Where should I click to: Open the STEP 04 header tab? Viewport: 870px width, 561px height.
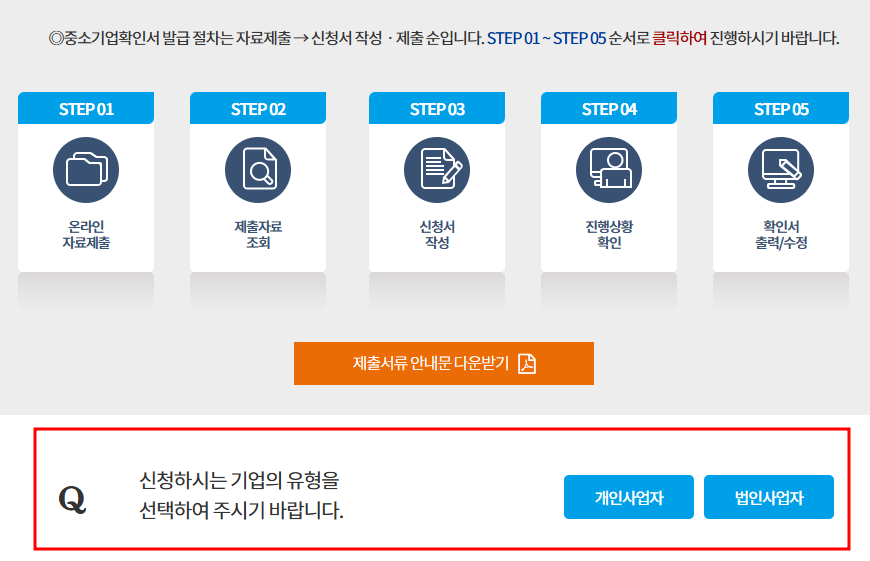(609, 108)
